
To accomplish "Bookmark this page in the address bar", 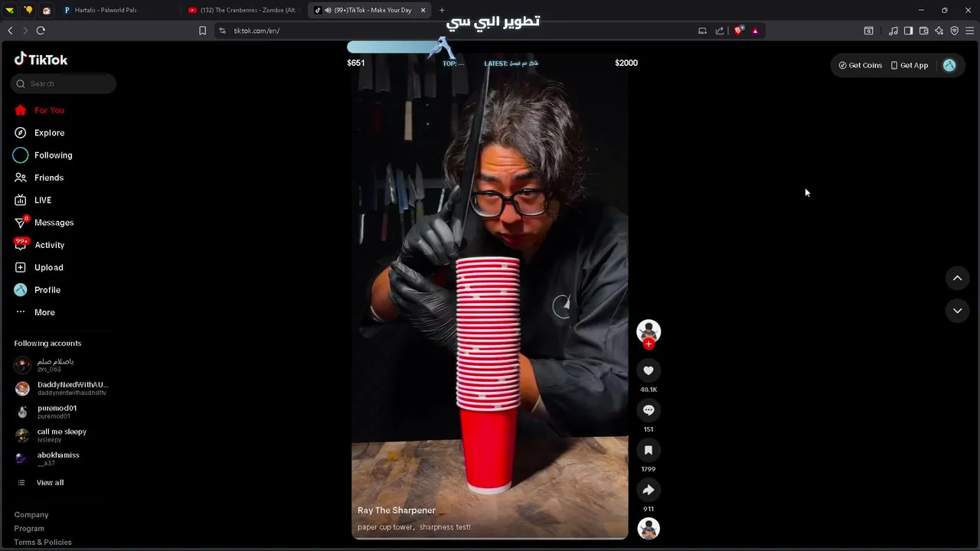I will (x=202, y=31).
